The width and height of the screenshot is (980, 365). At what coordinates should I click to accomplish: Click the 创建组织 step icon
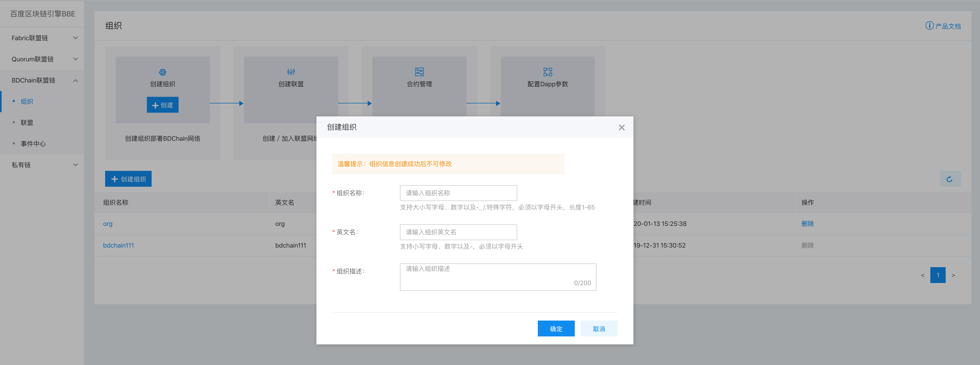(x=162, y=72)
